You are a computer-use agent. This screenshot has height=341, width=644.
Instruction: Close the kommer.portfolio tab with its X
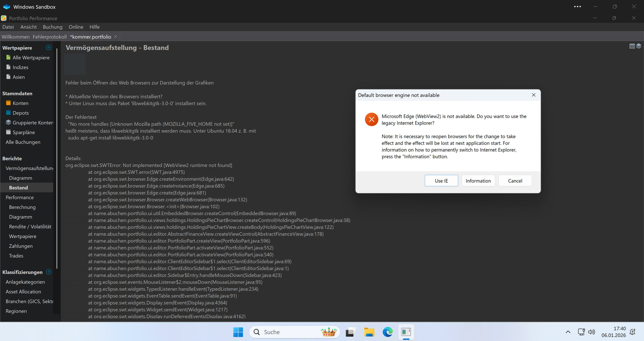(115, 37)
